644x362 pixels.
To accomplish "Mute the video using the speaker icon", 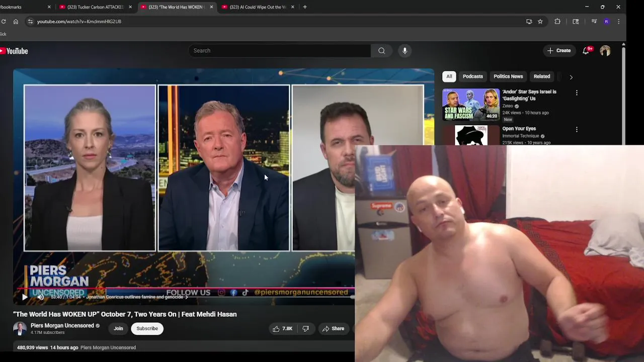I will [41, 297].
